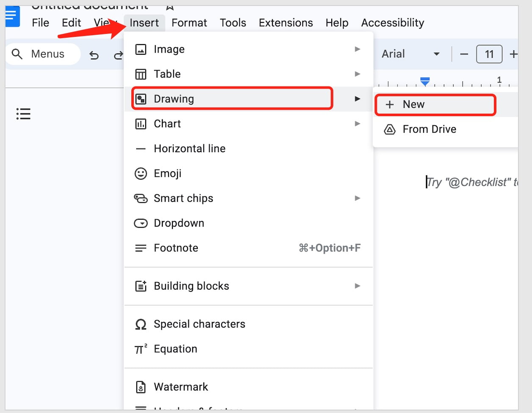532x413 pixels.
Task: Decrease font size with minus button
Action: 464,54
